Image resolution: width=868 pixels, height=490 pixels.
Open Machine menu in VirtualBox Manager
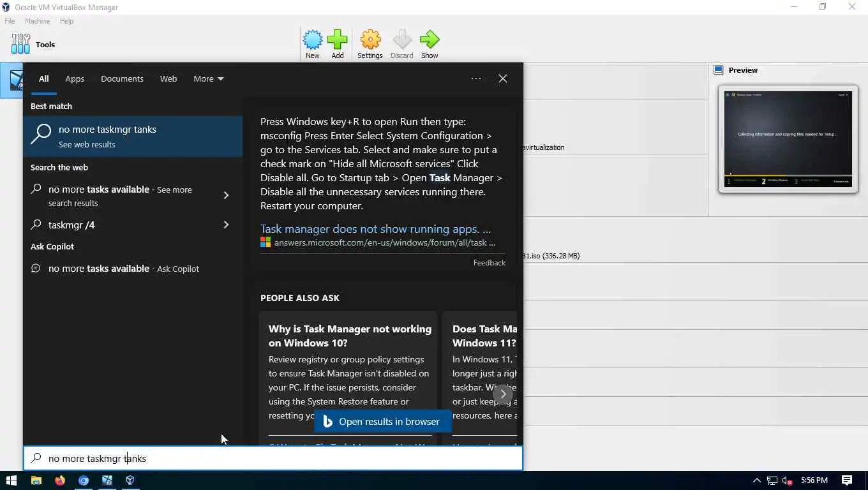click(x=37, y=21)
